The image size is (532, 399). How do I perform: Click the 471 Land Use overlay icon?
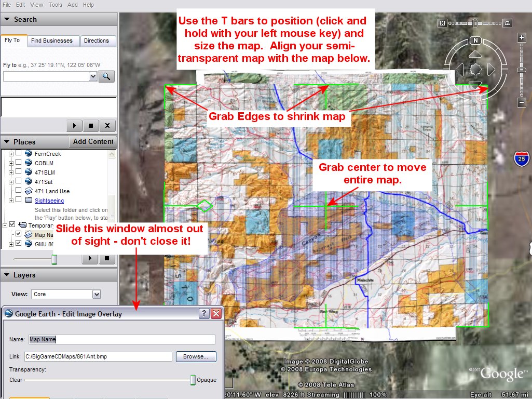tap(29, 191)
